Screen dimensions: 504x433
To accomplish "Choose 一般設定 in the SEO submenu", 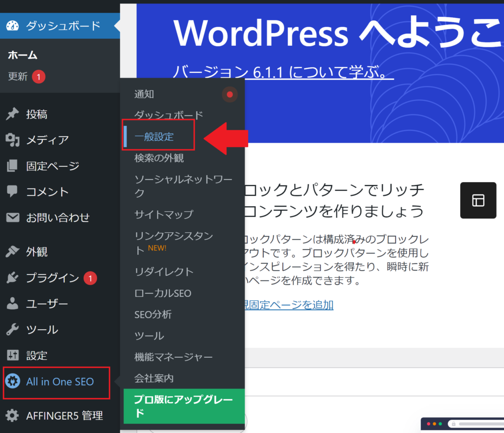I will [x=154, y=136].
